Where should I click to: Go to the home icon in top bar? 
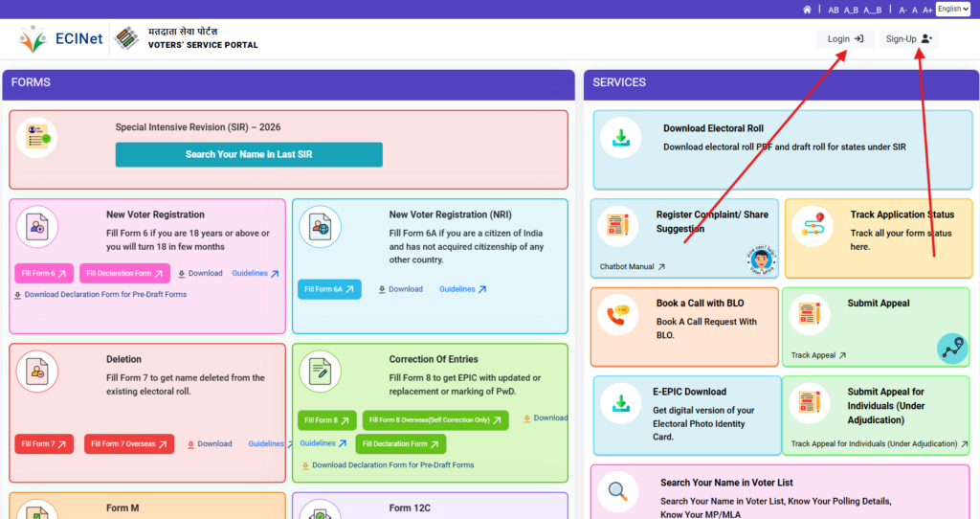(x=807, y=10)
